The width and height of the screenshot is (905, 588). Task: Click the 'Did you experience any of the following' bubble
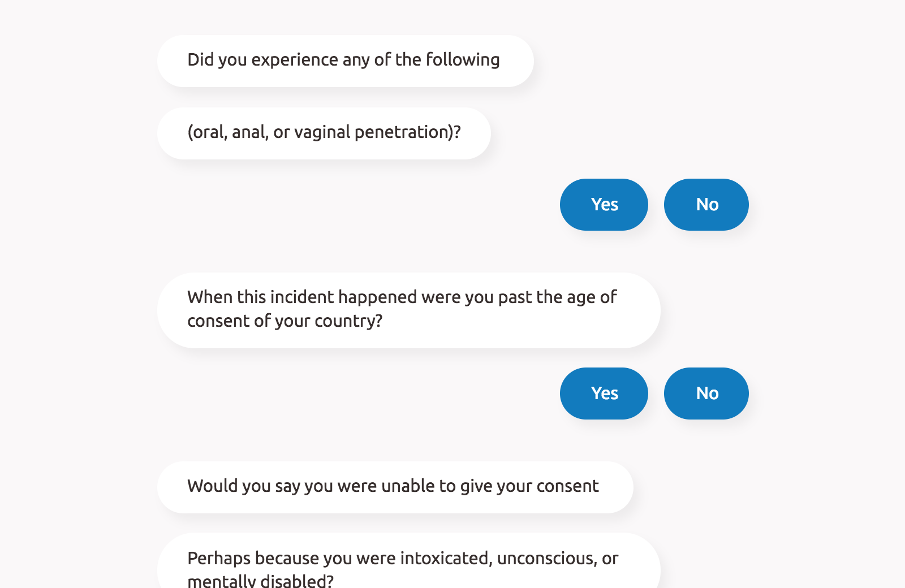345,59
